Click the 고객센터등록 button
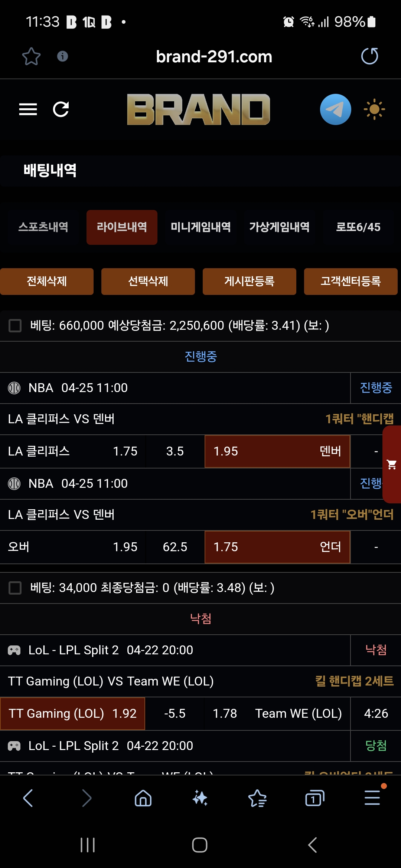401x868 pixels. point(351,282)
